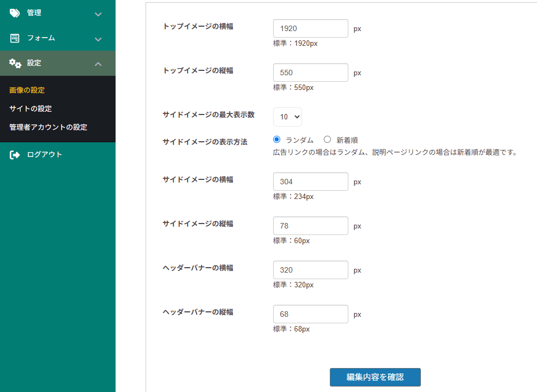Click the logout arrow icon
Screen dimensions: 537x392
pos(15,155)
